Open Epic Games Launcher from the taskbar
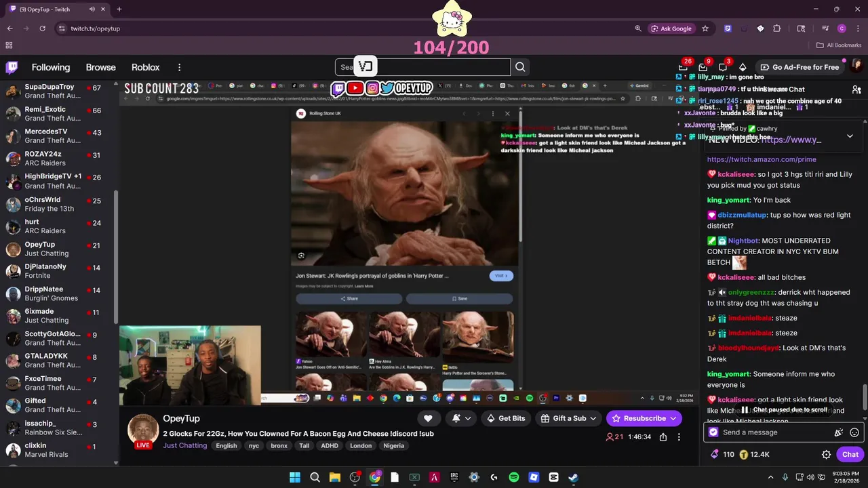The width and height of the screenshot is (868, 488). tap(454, 477)
